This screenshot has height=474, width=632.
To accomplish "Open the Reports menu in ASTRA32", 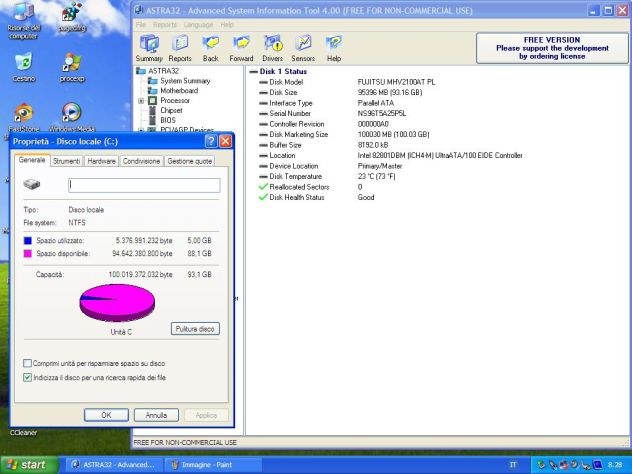I will (165, 25).
